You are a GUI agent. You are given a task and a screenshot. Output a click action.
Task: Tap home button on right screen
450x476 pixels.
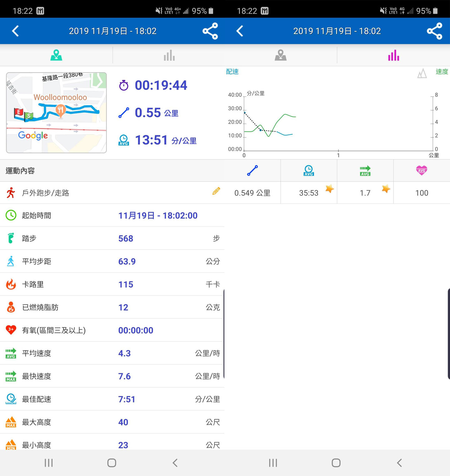tap(336, 463)
